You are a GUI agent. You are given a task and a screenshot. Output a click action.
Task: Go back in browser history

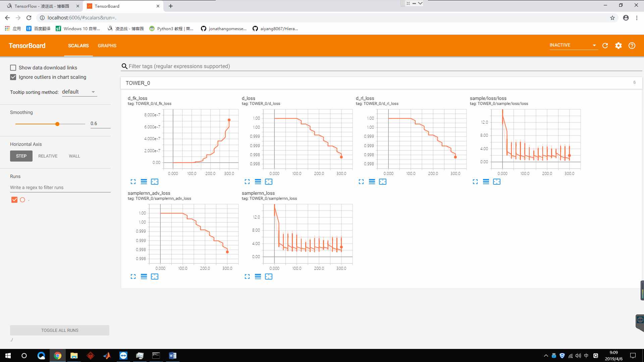(7, 18)
